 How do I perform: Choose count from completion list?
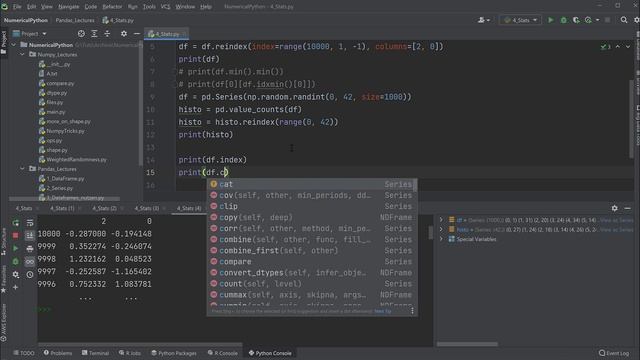312,283
